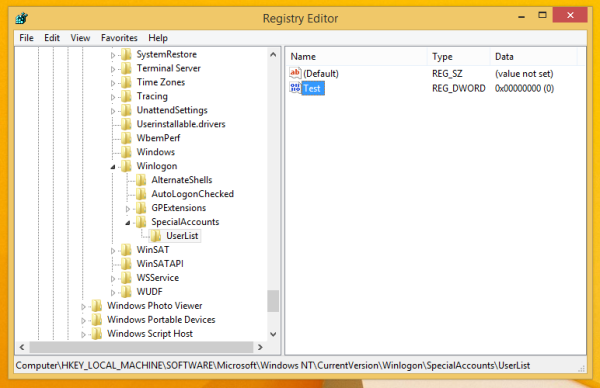Image resolution: width=600 pixels, height=388 pixels.
Task: Click the 0x00000000 (0) data cell
Action: [524, 88]
